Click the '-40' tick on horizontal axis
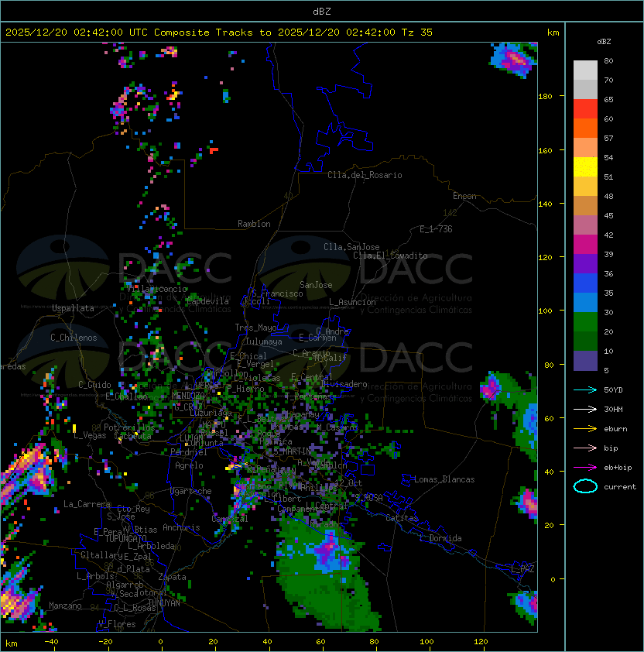This screenshot has width=644, height=652. click(x=52, y=642)
